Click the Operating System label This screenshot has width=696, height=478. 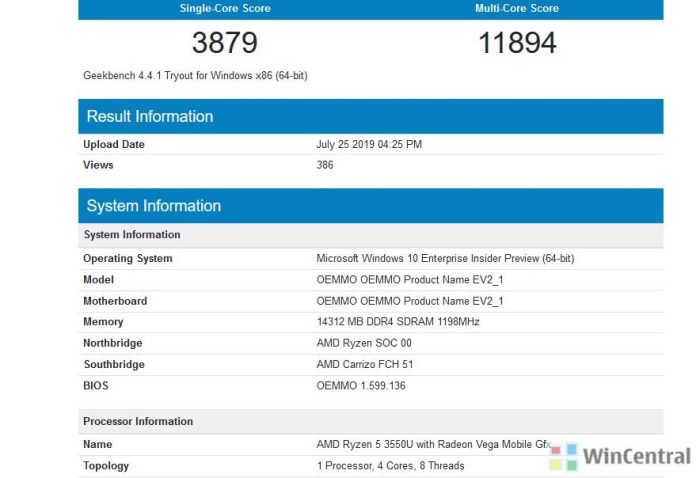tap(128, 258)
